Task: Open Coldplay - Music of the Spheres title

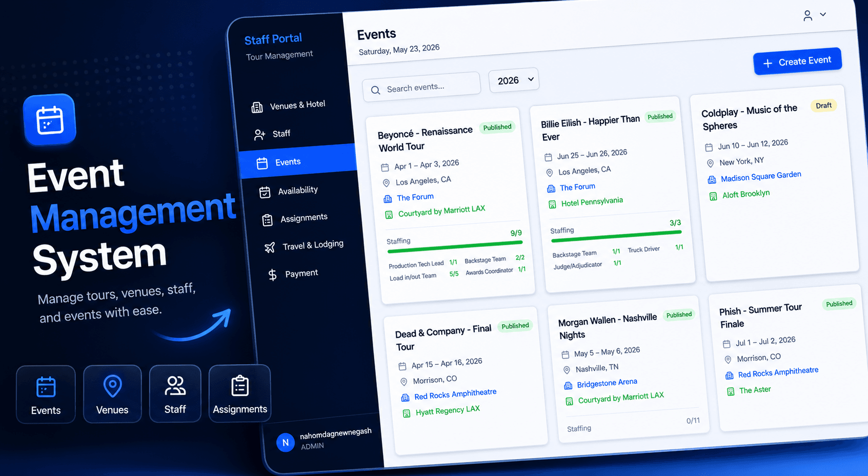Action: (x=749, y=117)
